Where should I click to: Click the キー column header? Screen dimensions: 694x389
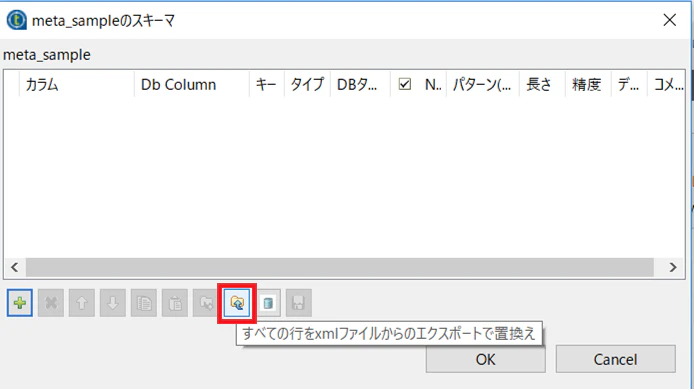coord(267,84)
